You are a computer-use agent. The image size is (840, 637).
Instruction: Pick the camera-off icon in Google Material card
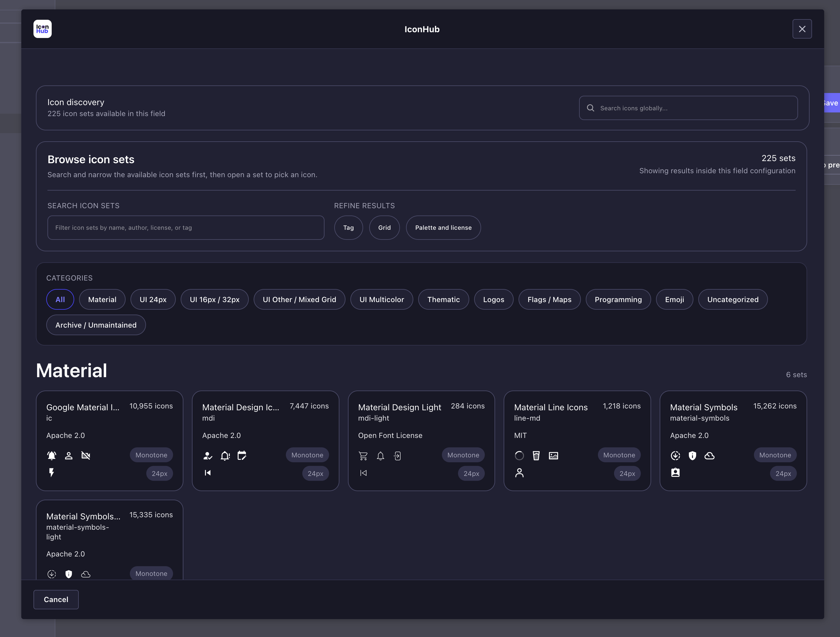[x=86, y=456]
